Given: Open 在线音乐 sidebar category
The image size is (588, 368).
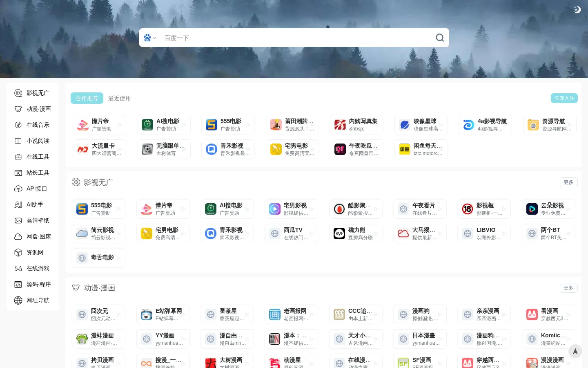Looking at the screenshot, I should pos(33,125).
